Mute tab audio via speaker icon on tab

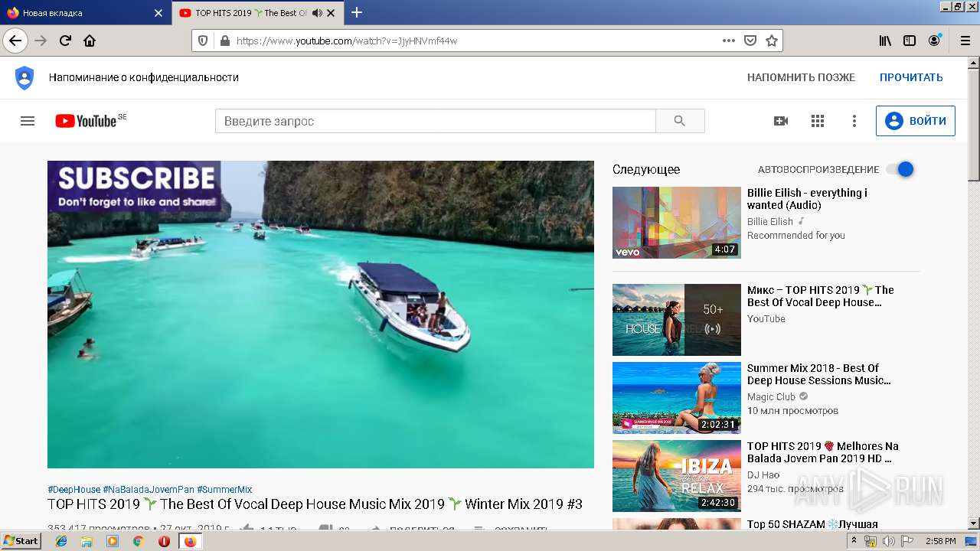pyautogui.click(x=316, y=13)
